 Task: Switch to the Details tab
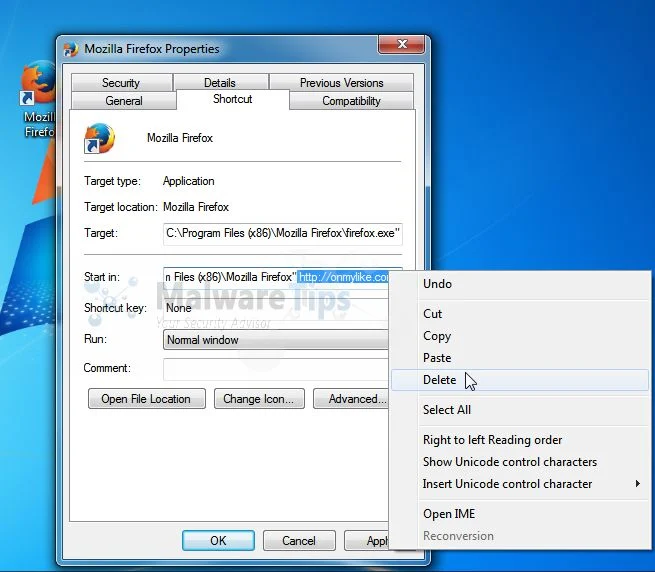click(x=220, y=82)
